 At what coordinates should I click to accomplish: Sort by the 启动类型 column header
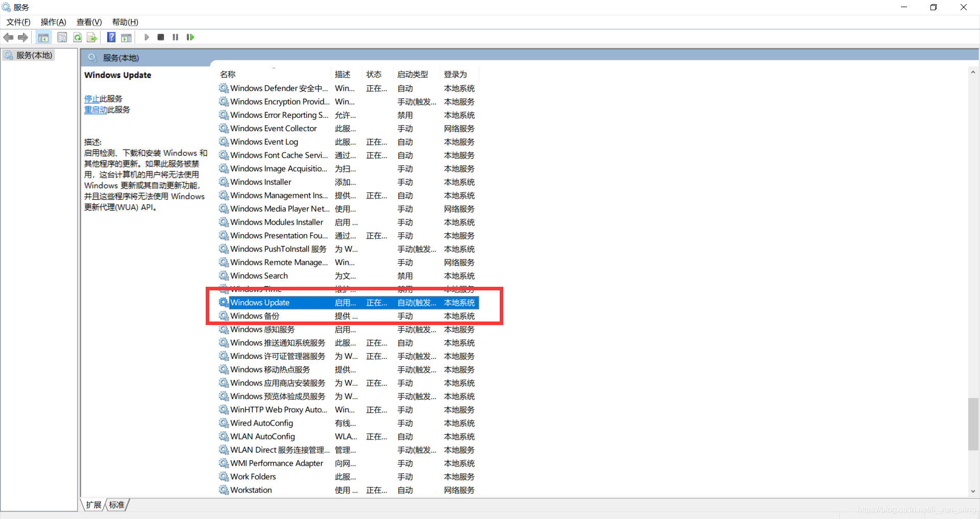point(417,75)
